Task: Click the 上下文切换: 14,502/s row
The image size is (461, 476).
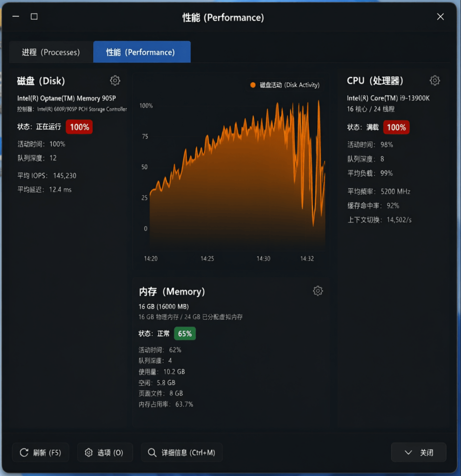Action: point(379,220)
